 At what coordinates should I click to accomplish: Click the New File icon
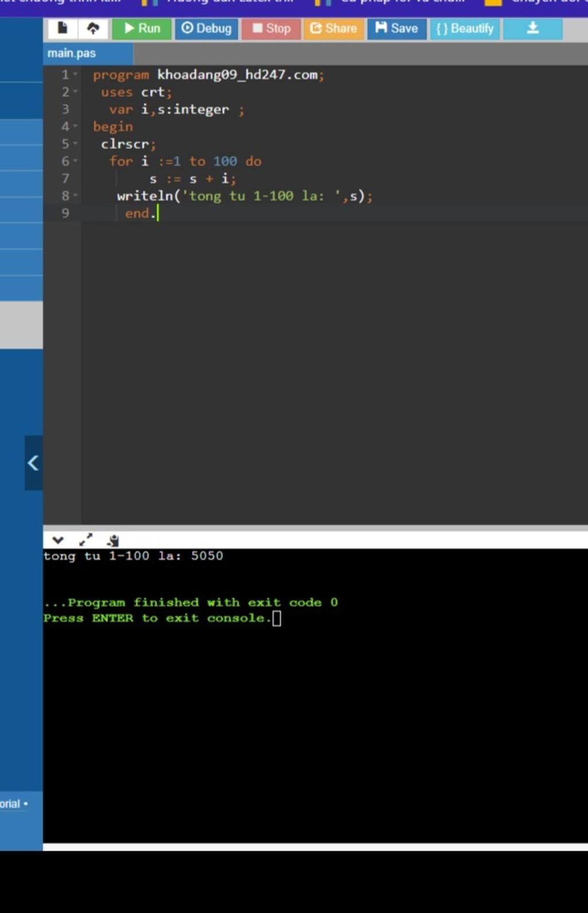(x=63, y=28)
